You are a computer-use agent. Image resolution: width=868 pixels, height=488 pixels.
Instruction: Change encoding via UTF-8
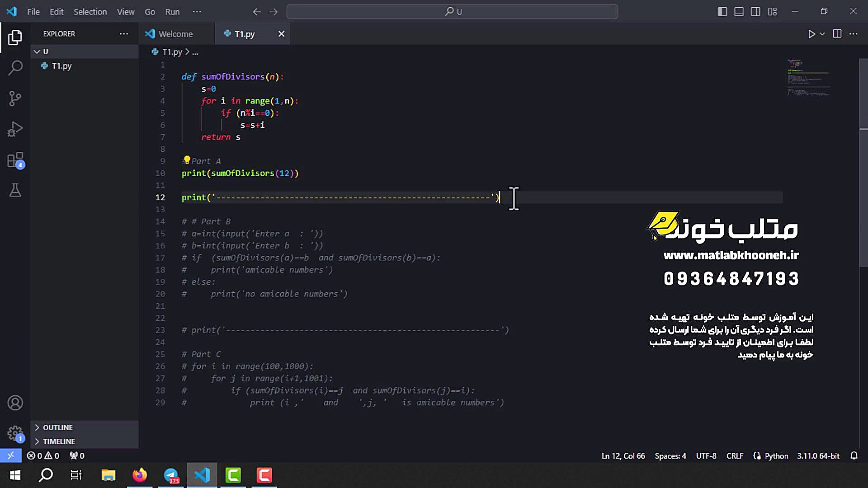coord(706,456)
